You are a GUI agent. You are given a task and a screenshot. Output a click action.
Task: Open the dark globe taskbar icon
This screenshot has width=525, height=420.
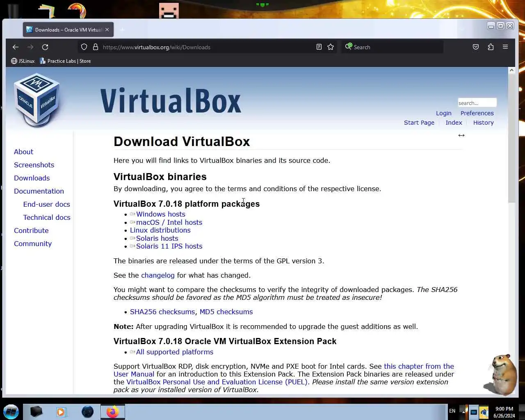tap(87, 411)
